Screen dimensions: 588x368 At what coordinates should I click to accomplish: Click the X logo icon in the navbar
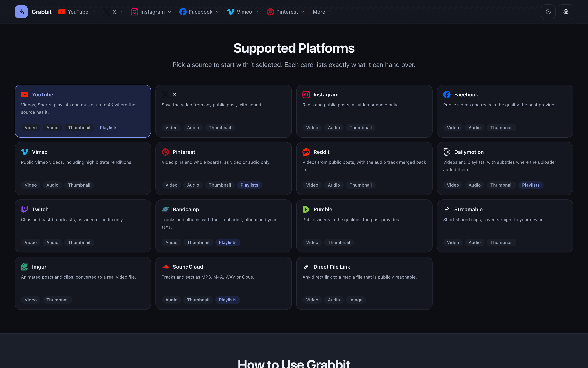106,12
